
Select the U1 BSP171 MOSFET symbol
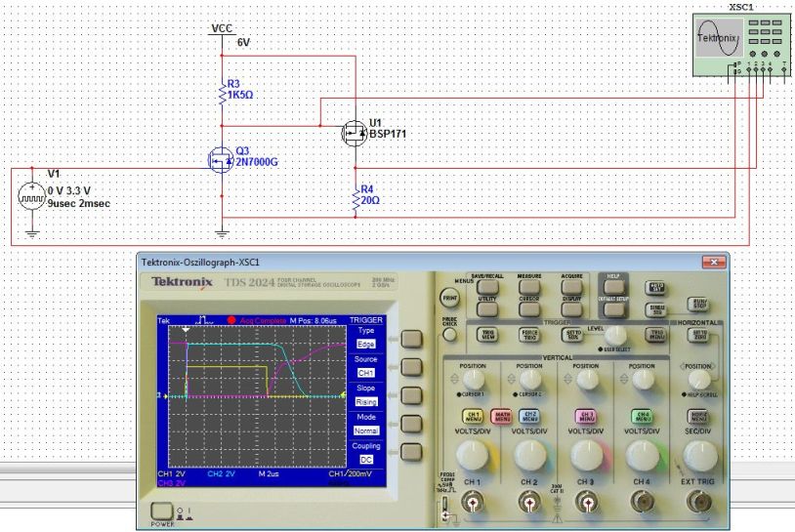coord(355,134)
